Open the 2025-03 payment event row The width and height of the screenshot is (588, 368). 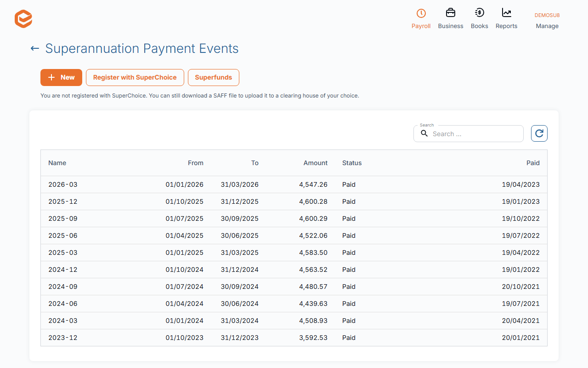point(294,253)
